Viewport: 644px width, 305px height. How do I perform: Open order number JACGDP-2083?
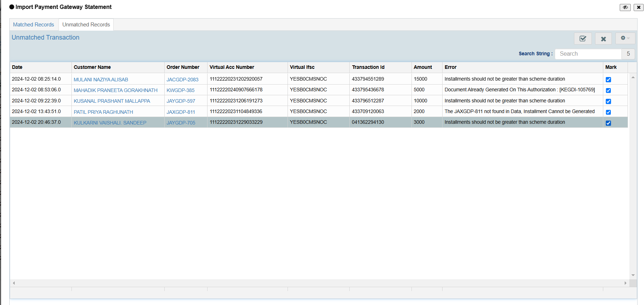(x=182, y=80)
